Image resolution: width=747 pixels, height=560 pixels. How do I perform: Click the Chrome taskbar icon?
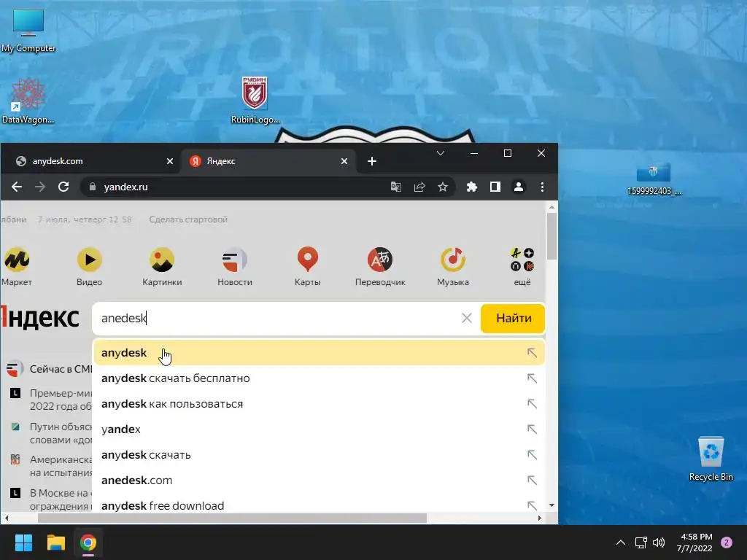(88, 542)
